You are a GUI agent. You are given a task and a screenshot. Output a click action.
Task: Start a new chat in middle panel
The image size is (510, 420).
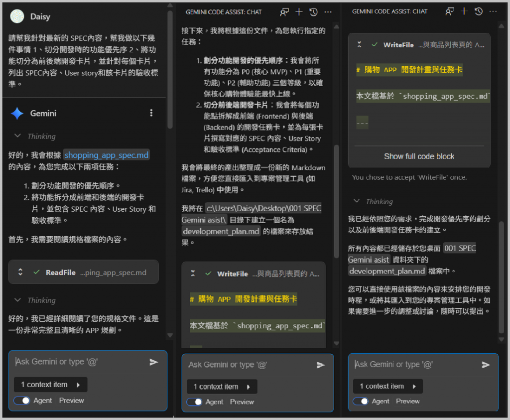pos(299,12)
